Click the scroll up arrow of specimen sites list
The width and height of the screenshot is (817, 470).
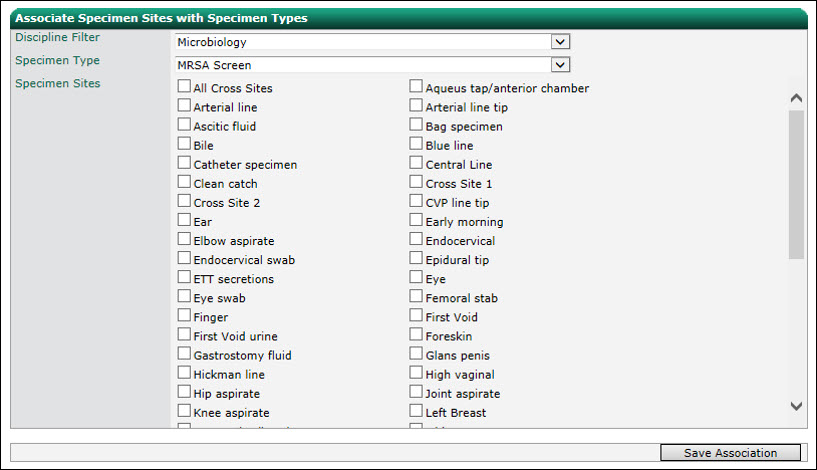796,98
